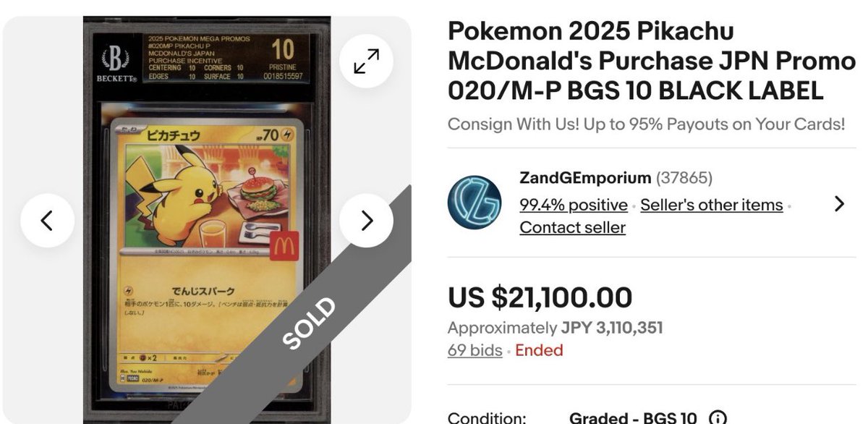Viewport: 868px width, 424px height.
Task: Click the condition info circle icon
Action: 718,418
